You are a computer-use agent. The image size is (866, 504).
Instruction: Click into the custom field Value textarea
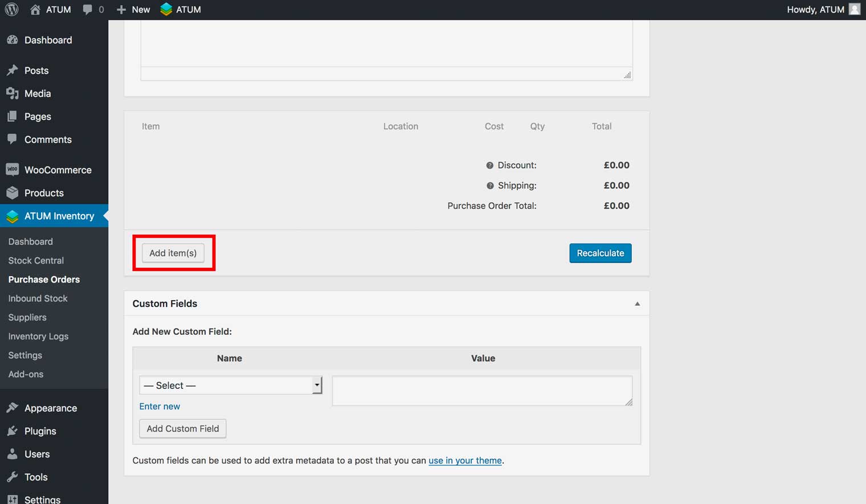(x=481, y=391)
